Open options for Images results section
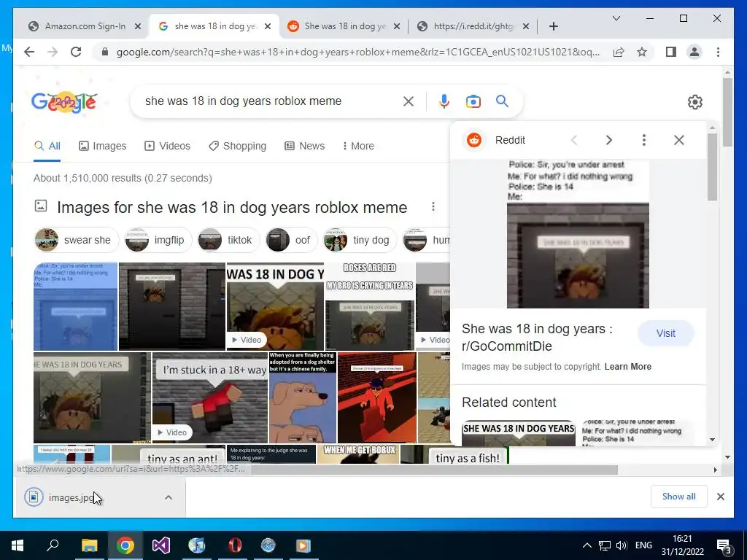The height and width of the screenshot is (560, 747). (433, 206)
